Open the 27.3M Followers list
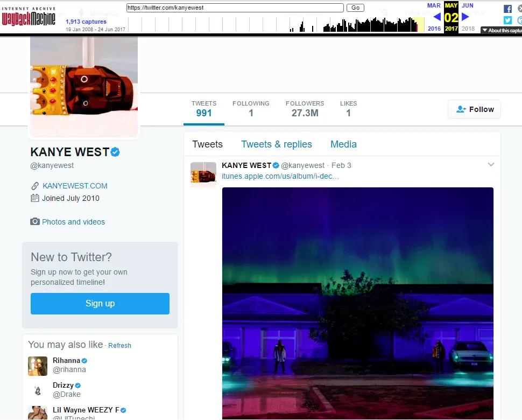Viewport: 522px width, 420px height. point(305,109)
